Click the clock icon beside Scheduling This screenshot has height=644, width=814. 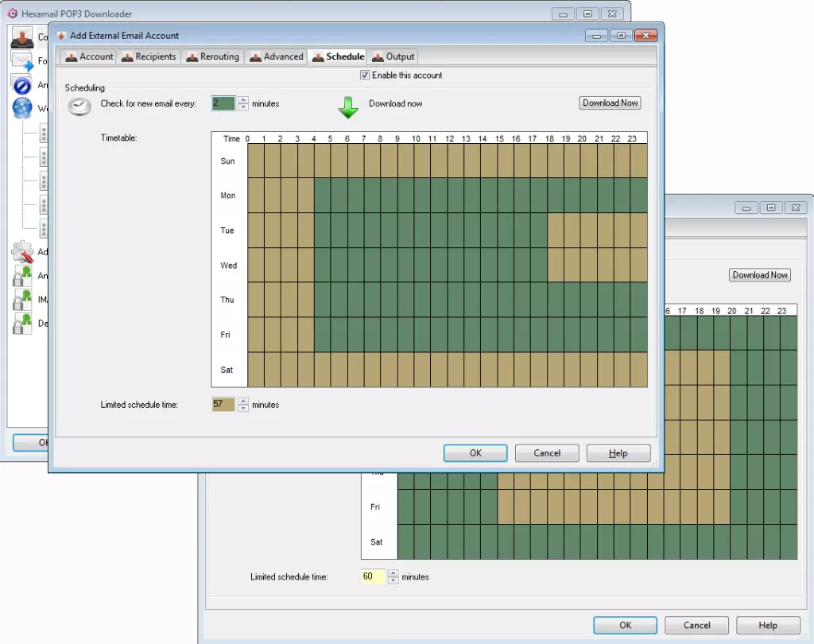pyautogui.click(x=79, y=107)
